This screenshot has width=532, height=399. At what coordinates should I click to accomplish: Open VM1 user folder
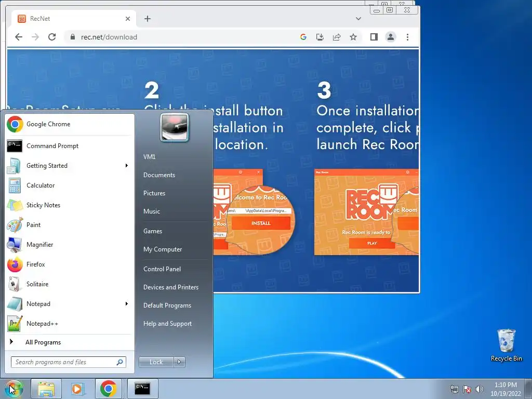point(149,157)
